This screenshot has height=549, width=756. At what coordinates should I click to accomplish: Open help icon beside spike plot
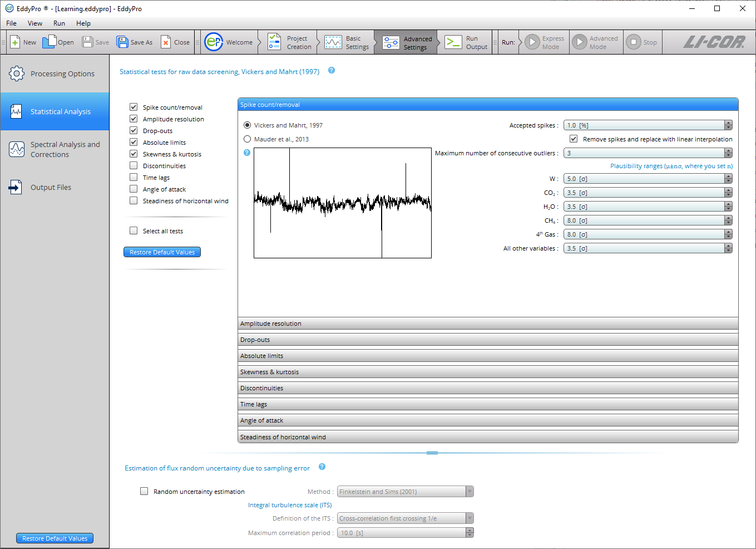pos(247,153)
